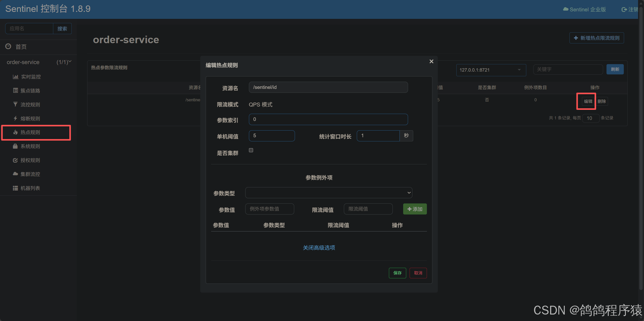This screenshot has height=321, width=644.
Task: Open 机器列表 menu item
Action: [30, 188]
